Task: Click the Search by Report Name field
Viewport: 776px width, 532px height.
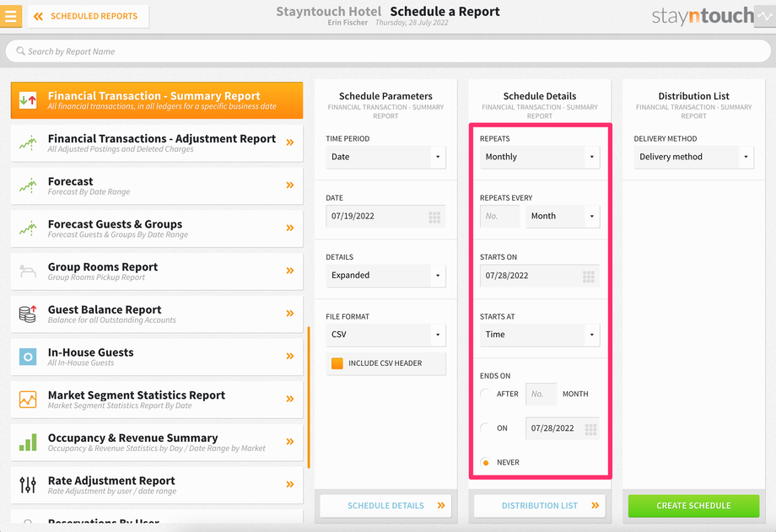Action: pyautogui.click(x=388, y=51)
